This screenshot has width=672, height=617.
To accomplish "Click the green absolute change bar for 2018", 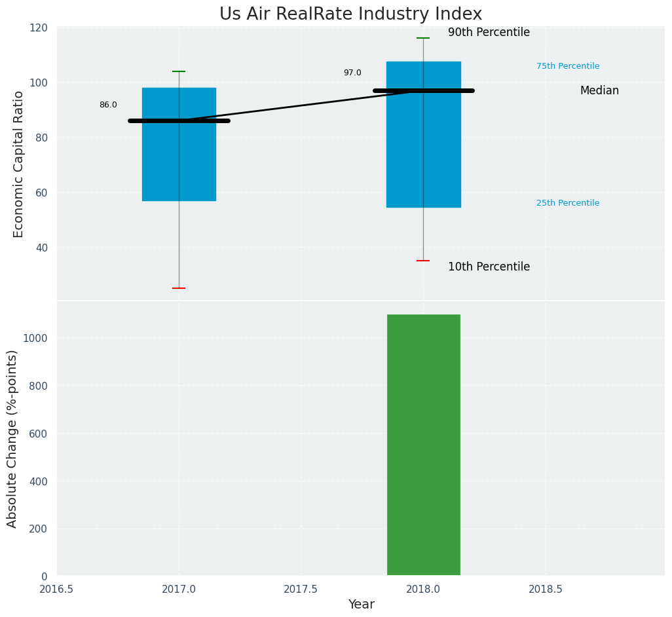I will pyautogui.click(x=423, y=445).
